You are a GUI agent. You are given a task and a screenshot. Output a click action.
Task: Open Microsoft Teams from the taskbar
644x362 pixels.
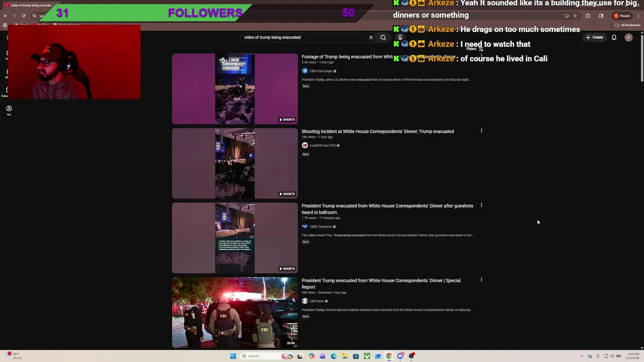[323, 356]
